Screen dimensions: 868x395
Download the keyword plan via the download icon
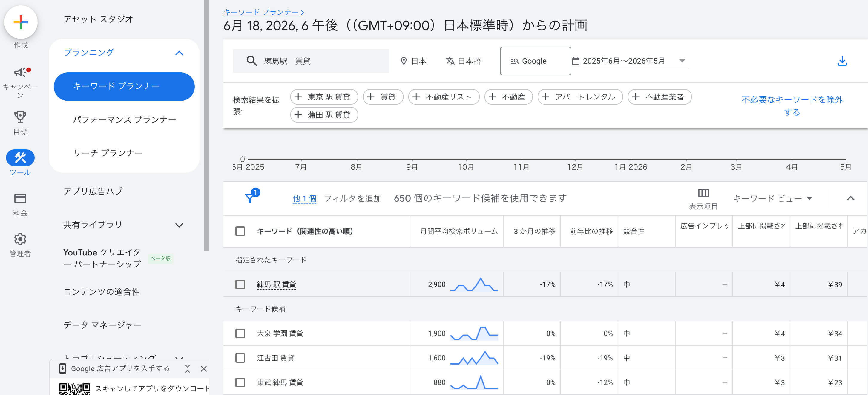pos(842,61)
